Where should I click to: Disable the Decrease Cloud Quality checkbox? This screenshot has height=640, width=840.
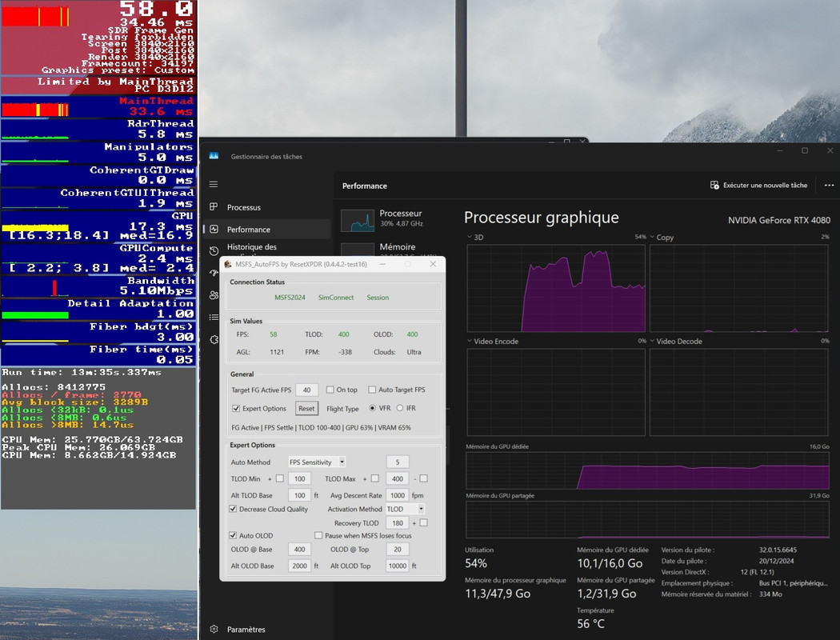[x=233, y=509]
